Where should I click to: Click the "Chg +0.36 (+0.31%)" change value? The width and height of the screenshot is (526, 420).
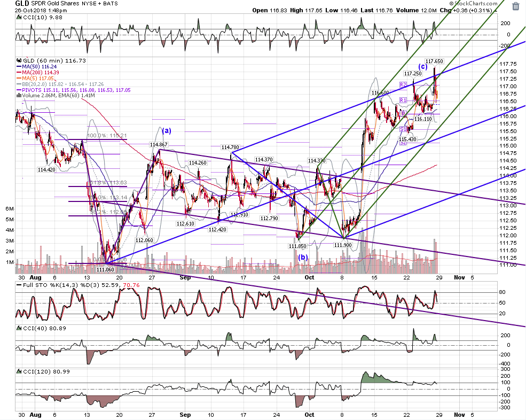(x=466, y=10)
